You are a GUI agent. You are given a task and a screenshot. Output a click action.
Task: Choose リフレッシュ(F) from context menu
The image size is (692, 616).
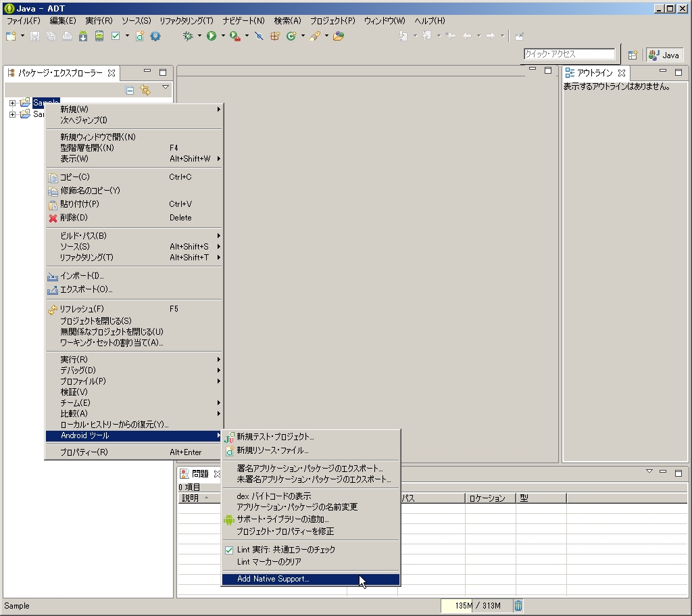134,309
